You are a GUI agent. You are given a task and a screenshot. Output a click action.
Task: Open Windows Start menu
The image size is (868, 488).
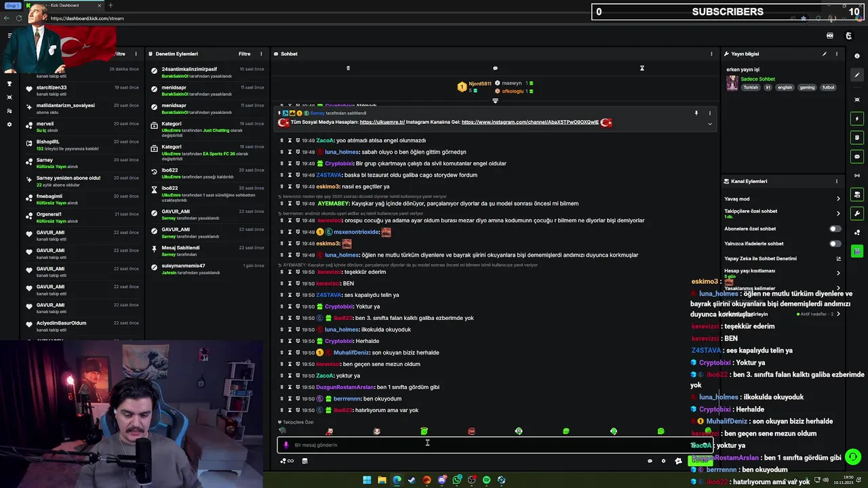point(367,480)
